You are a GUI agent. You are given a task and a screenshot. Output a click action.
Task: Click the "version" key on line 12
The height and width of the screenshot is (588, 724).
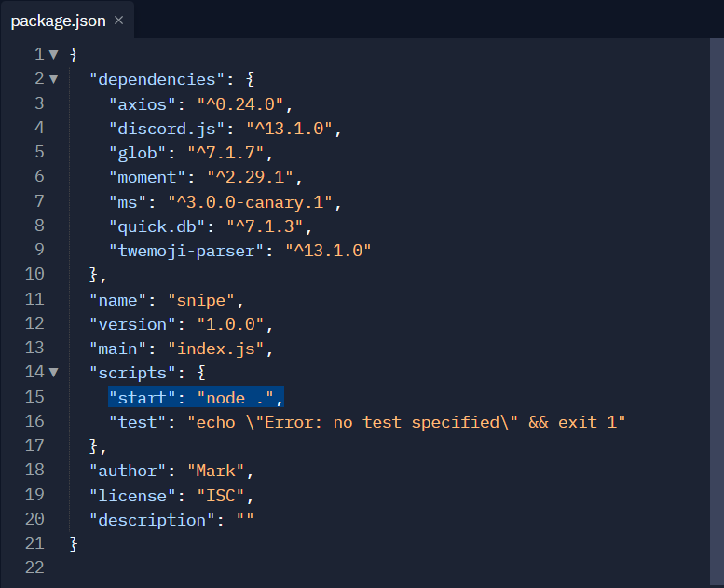point(132,324)
